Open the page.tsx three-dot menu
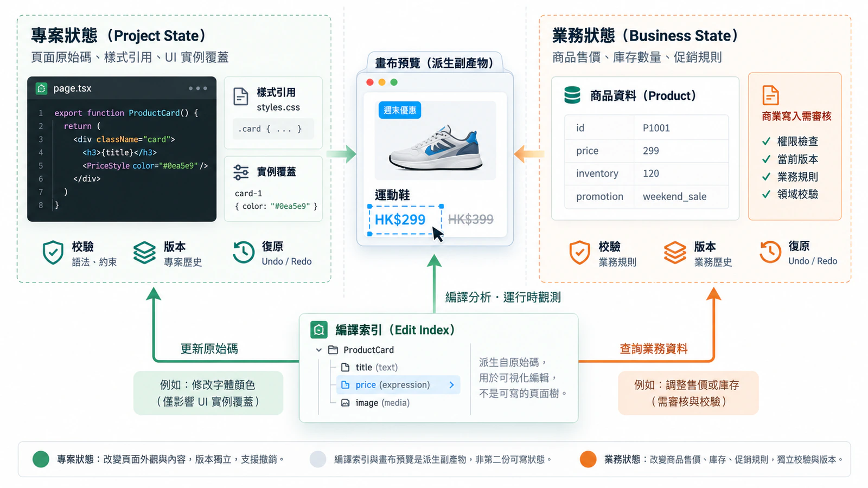This screenshot has height=488, width=868. tap(197, 88)
